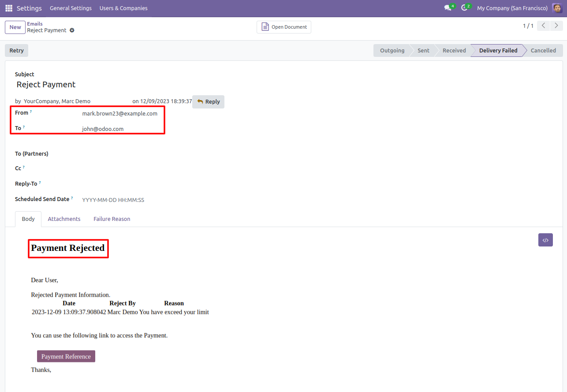The image size is (567, 392).
Task: Click the From email address field
Action: pos(120,114)
